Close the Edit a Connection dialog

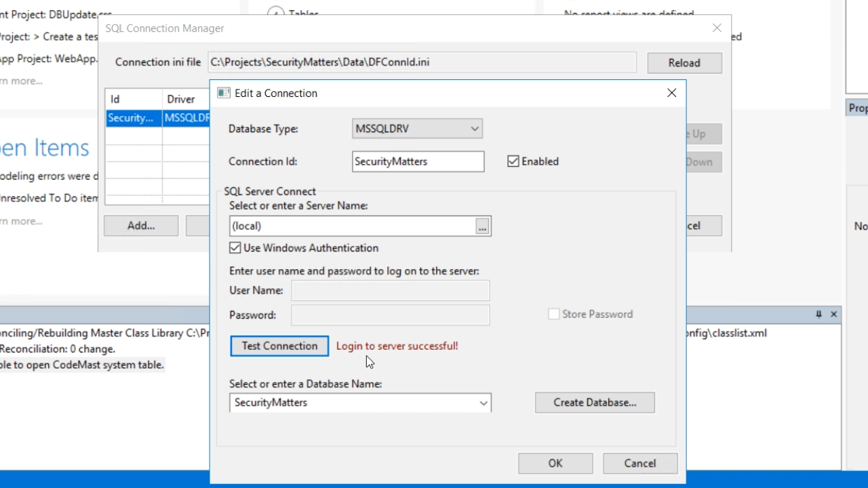pyautogui.click(x=671, y=93)
